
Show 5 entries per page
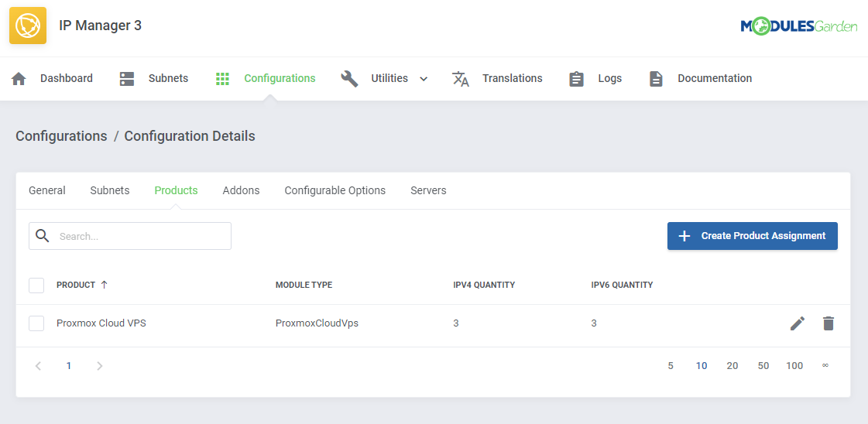point(671,365)
